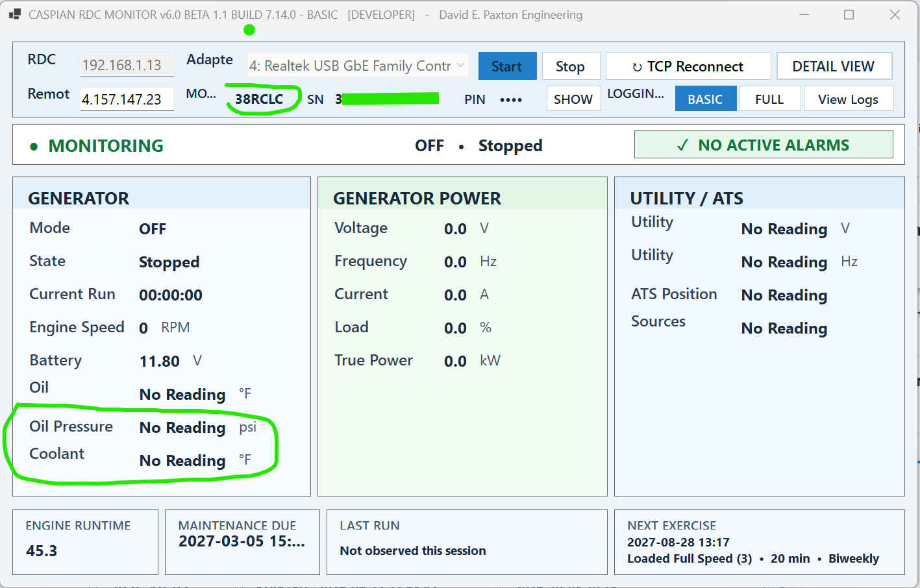Click the Oil Pressure No Reading value
The image size is (920, 588).
(x=182, y=428)
